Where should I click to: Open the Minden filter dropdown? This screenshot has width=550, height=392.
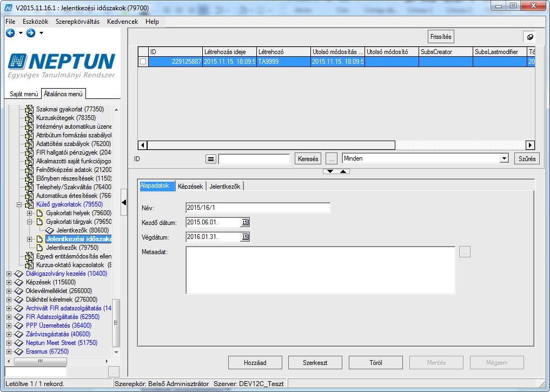(504, 158)
